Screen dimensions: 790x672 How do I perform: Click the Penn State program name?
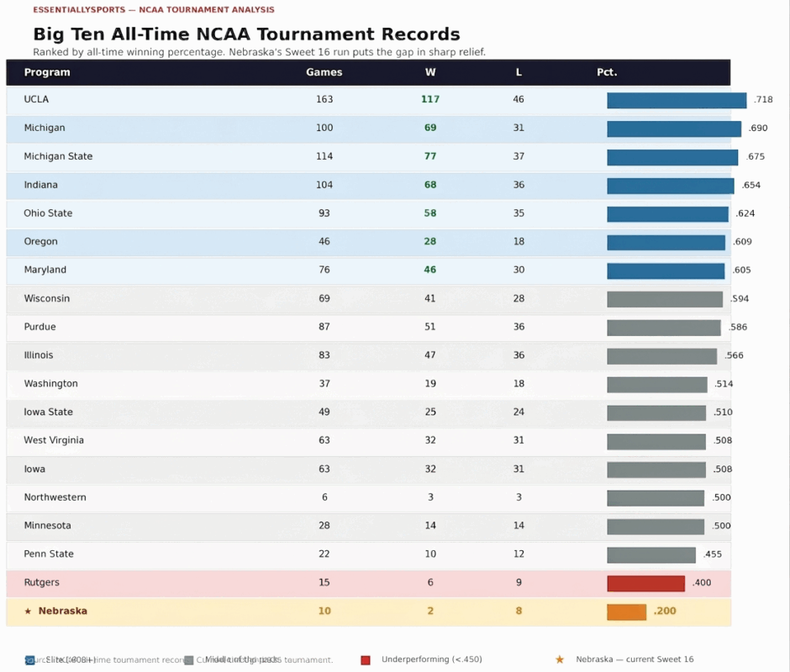[x=49, y=554]
